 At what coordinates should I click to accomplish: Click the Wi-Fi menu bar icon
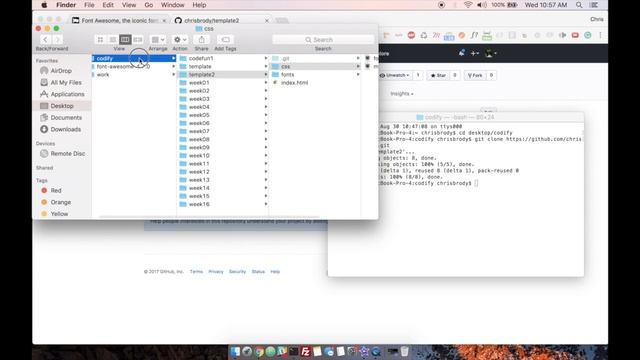[468, 5]
